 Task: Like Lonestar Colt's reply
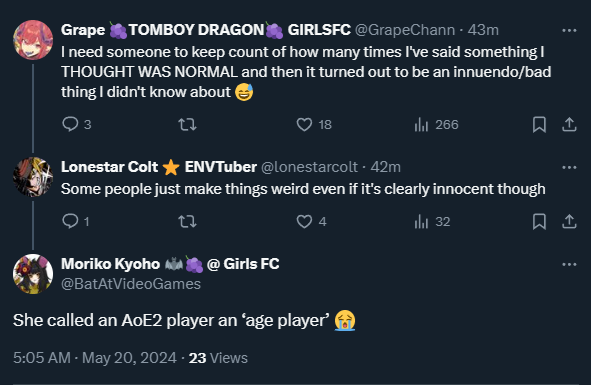(304, 221)
